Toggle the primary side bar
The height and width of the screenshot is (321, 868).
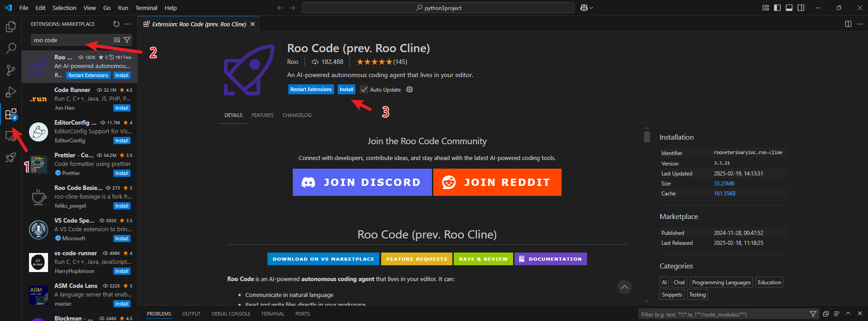click(x=777, y=8)
